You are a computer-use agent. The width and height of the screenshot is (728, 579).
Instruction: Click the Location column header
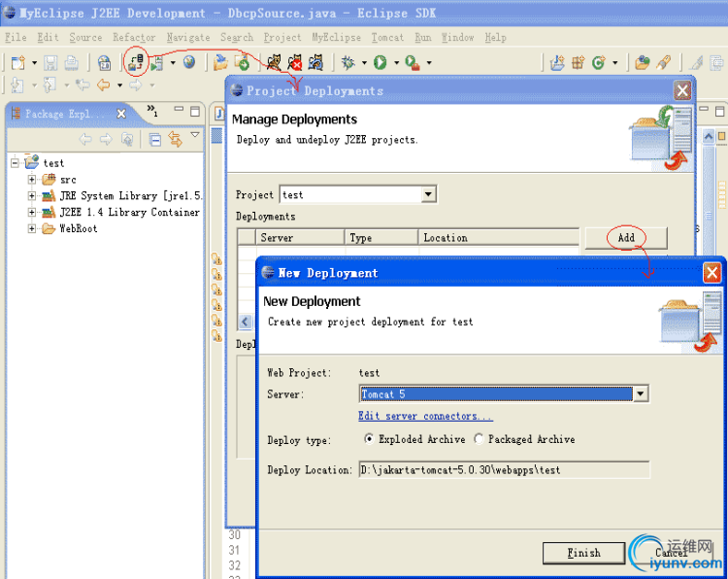(499, 237)
